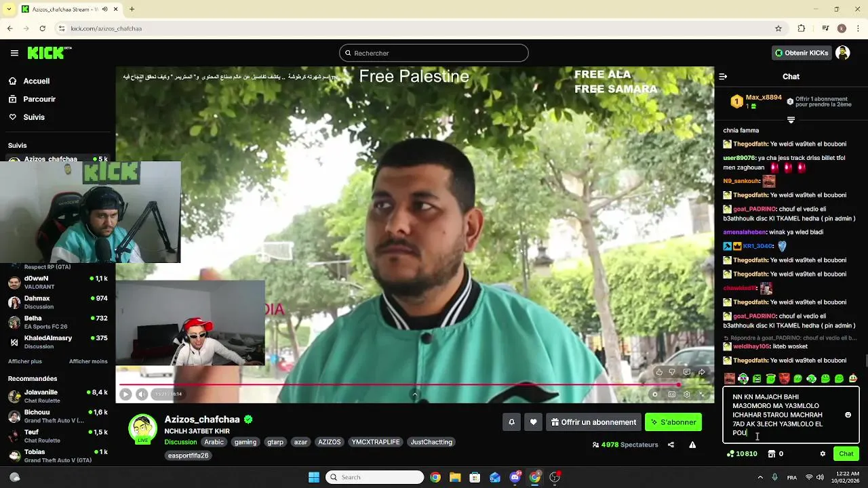Viewport: 868px width, 488px height.
Task: Select the easportfifa26 tag
Action: coord(188,455)
